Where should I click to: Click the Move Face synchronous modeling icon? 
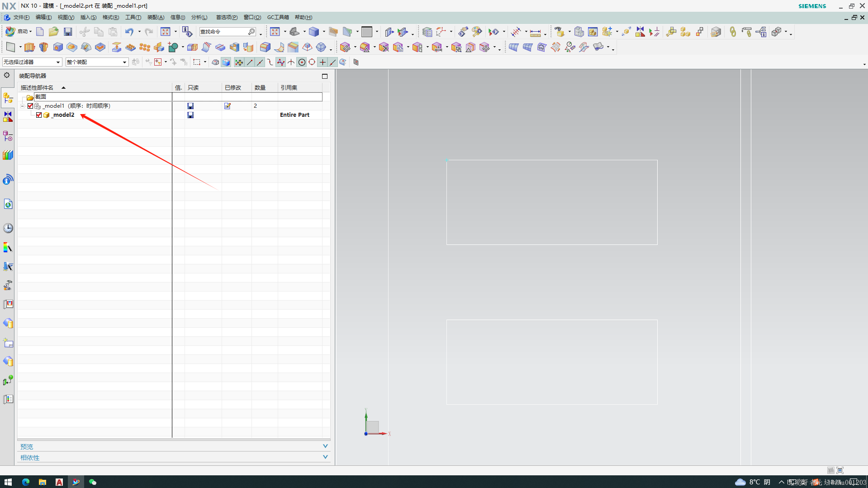click(345, 47)
